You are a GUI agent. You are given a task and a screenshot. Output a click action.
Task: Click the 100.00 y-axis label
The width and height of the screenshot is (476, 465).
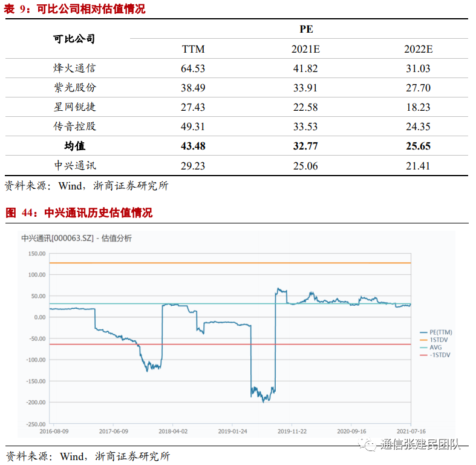click(x=37, y=275)
